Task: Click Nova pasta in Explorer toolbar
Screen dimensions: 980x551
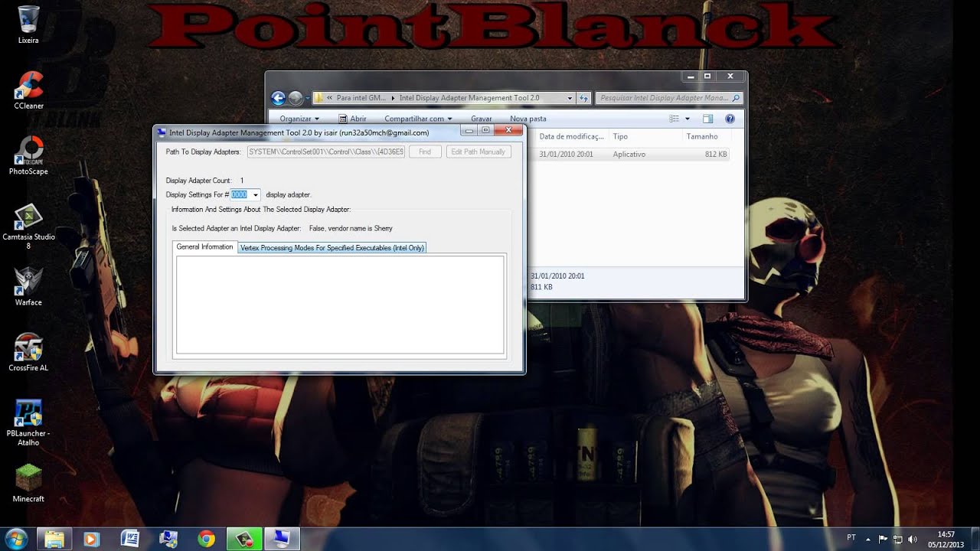Action: (x=528, y=119)
